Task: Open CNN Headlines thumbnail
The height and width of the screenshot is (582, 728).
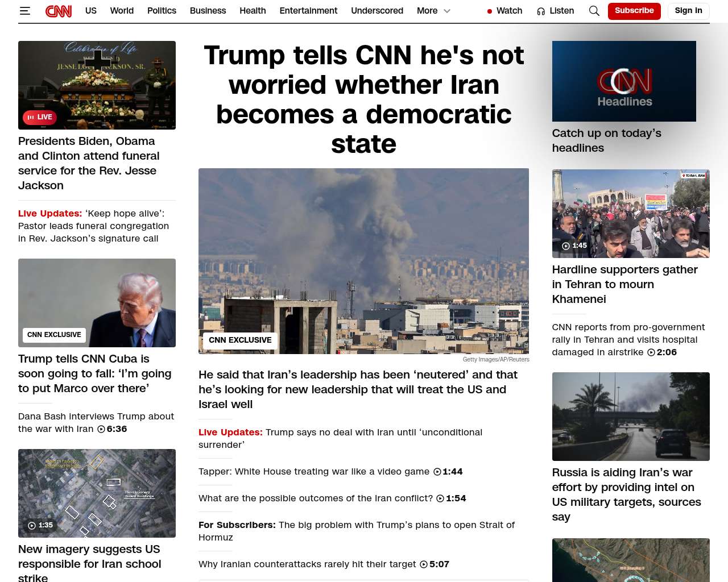Action: point(624,81)
